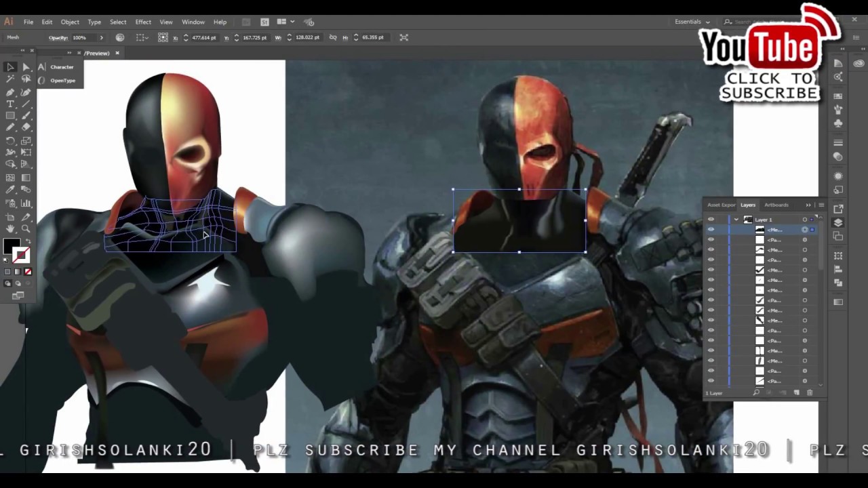This screenshot has height=488, width=868.
Task: Select the Eraser tool
Action: 26,127
